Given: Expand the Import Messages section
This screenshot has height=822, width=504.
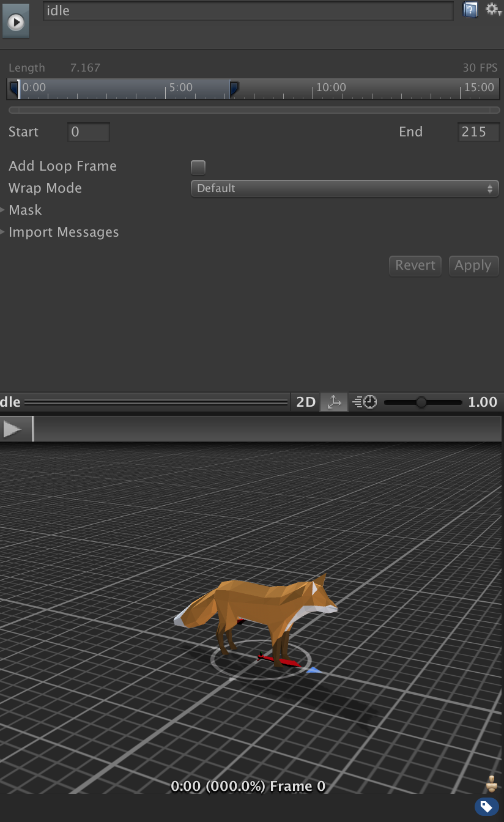Looking at the screenshot, I should pos(64,232).
